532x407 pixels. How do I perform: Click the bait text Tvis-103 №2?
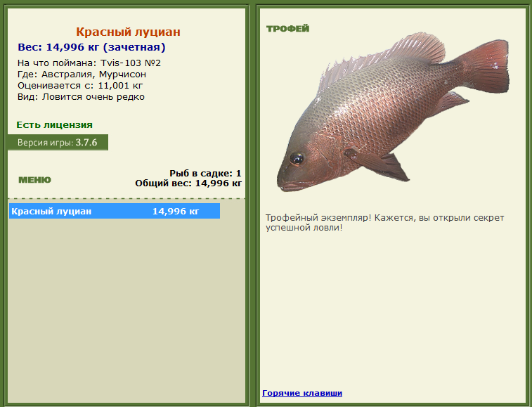point(131,63)
